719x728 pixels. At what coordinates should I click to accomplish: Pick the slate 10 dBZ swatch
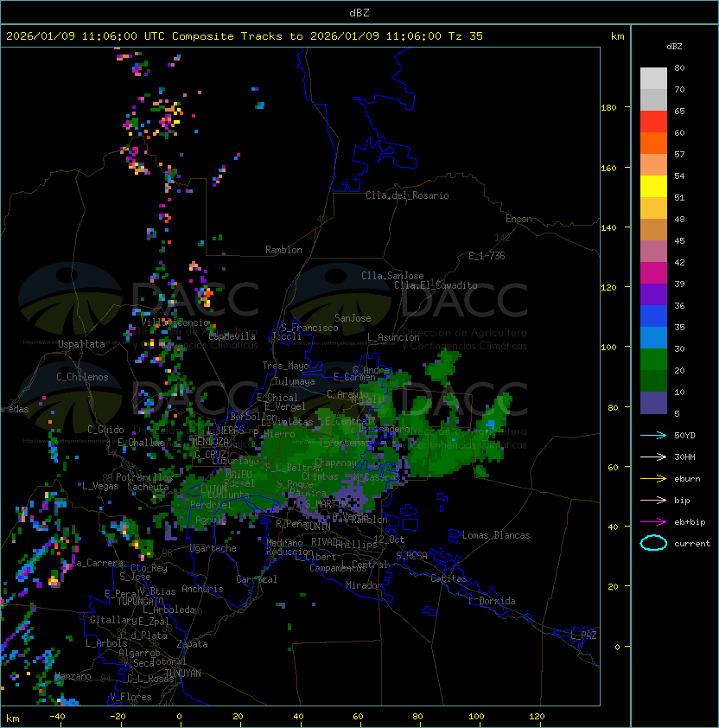pyautogui.click(x=653, y=403)
